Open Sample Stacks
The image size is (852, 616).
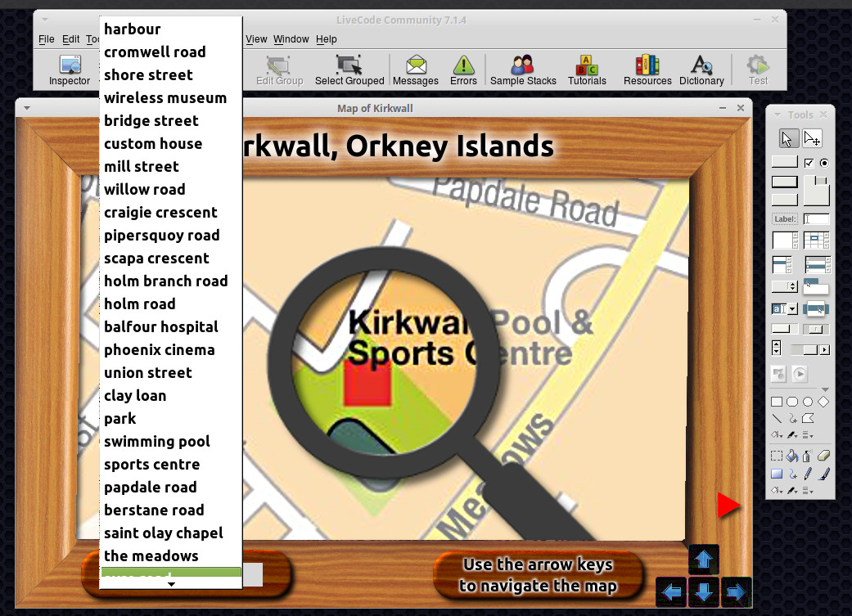523,70
